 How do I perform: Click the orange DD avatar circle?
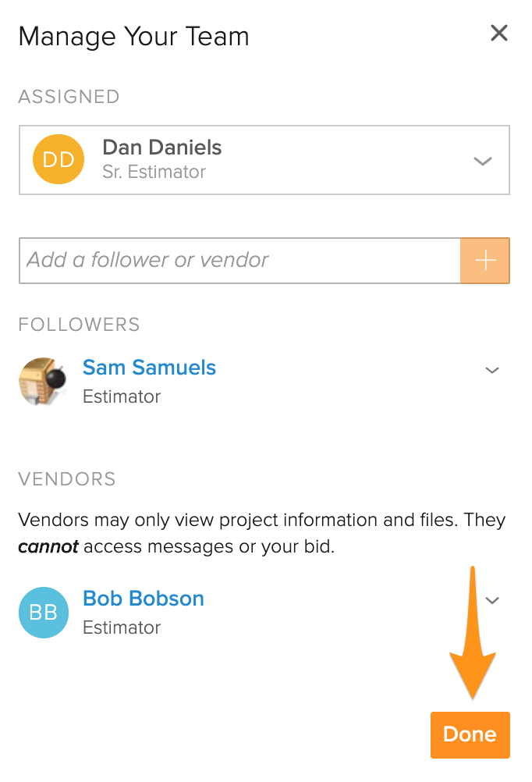click(x=59, y=159)
